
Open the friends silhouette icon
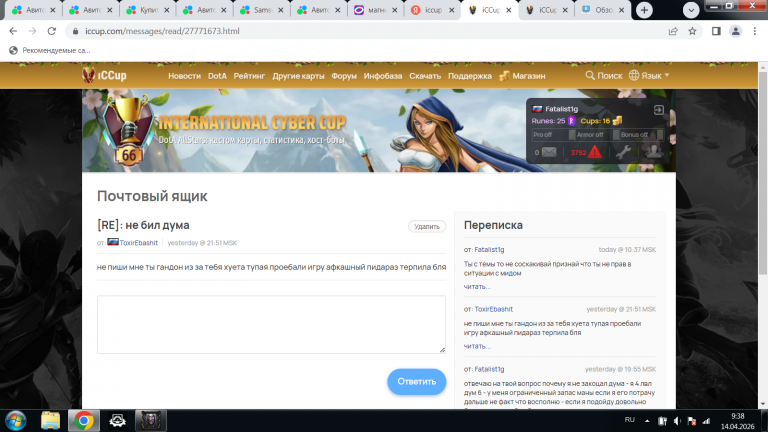point(653,152)
